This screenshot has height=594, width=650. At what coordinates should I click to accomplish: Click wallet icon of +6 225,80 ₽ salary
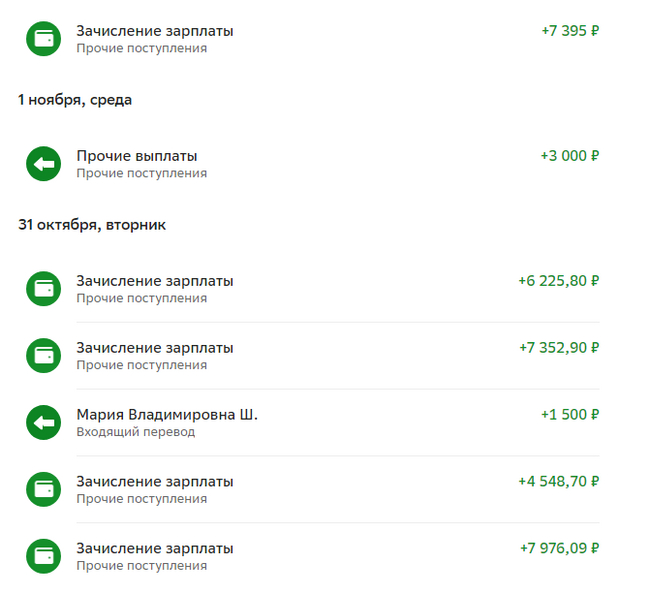(x=43, y=289)
